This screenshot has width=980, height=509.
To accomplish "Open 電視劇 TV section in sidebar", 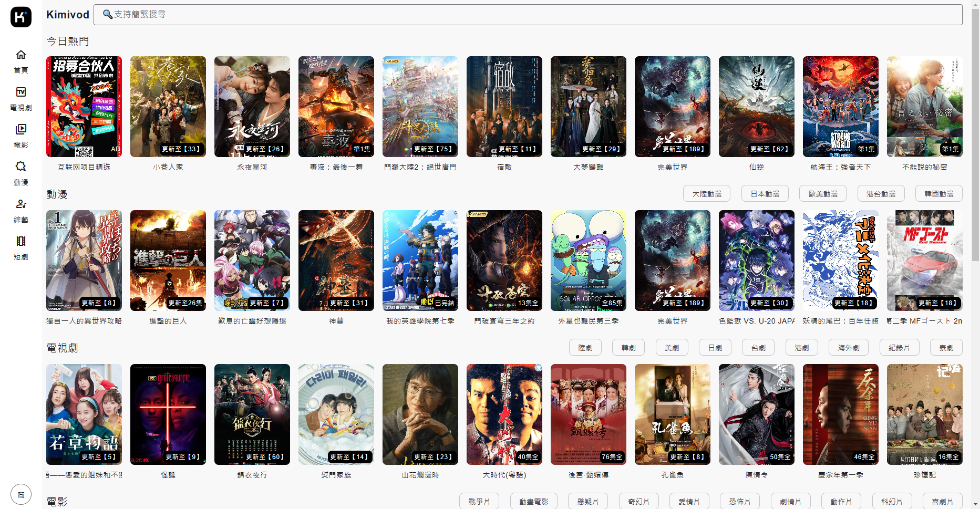I will pyautogui.click(x=21, y=99).
